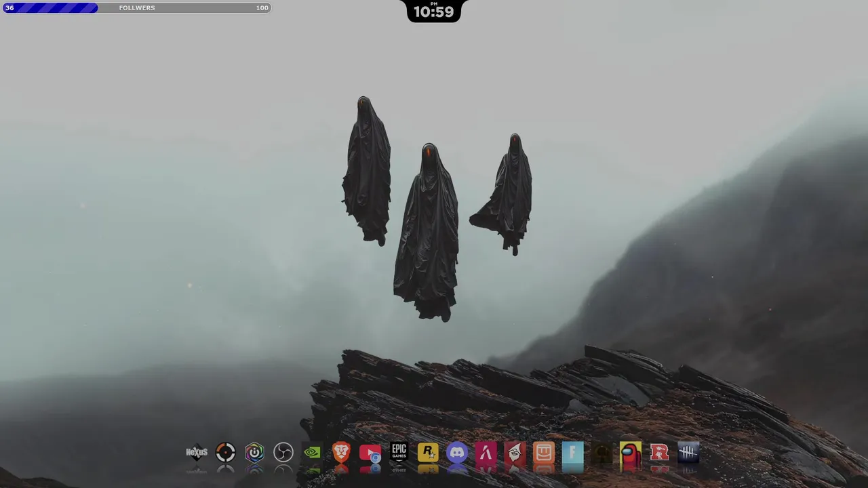Launch Among Us with the red crewmate icon
Screen dimensions: 868x488
click(631, 452)
